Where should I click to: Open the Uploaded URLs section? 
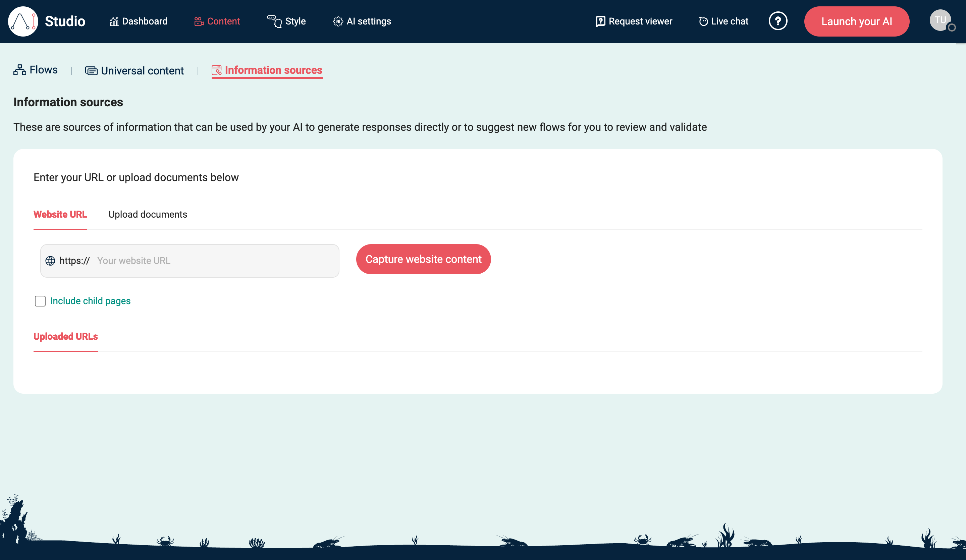pos(65,337)
